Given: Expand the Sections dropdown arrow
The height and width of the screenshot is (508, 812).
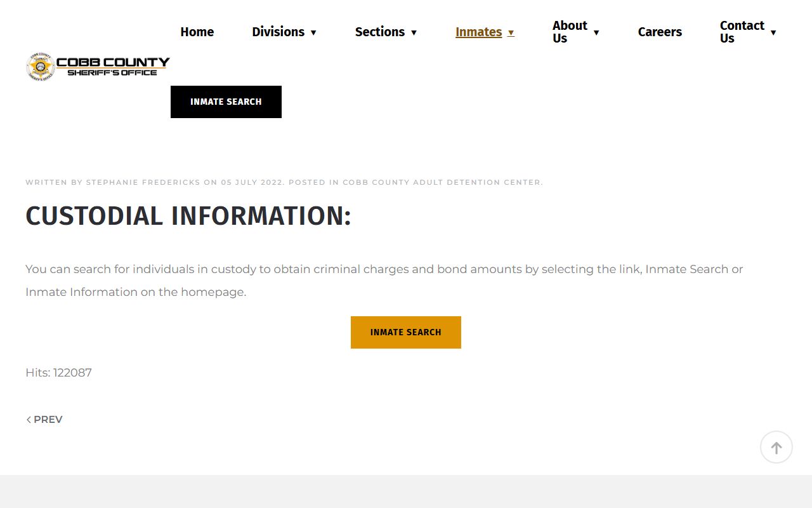Looking at the screenshot, I should point(414,32).
